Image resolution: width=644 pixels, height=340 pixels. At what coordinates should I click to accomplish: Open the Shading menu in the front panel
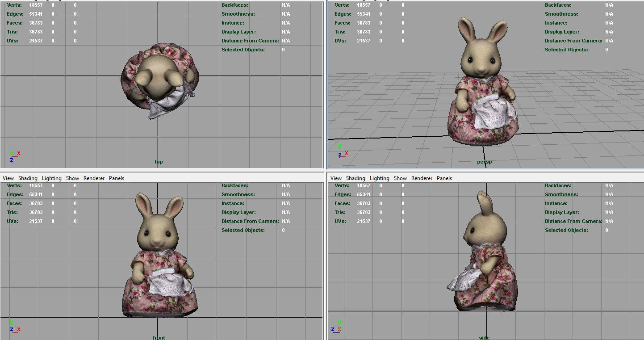28,178
